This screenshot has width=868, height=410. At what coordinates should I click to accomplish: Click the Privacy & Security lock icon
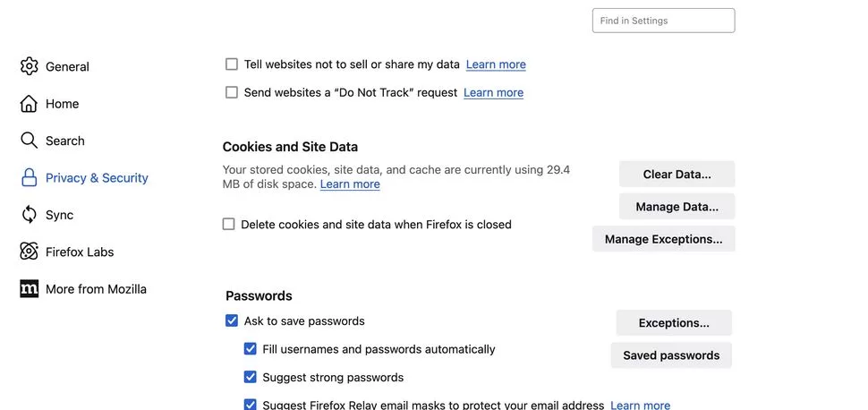tap(29, 178)
